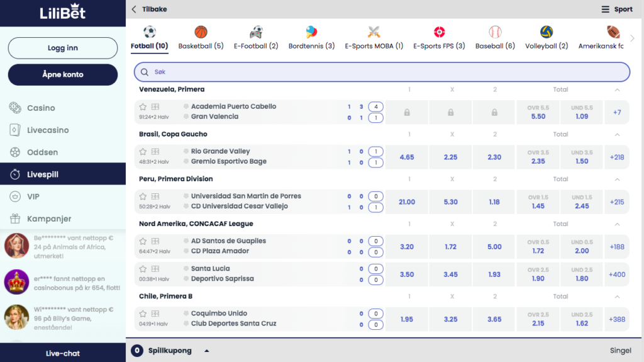Click the search magnifier icon
This screenshot has width=644, height=362.
tap(145, 72)
